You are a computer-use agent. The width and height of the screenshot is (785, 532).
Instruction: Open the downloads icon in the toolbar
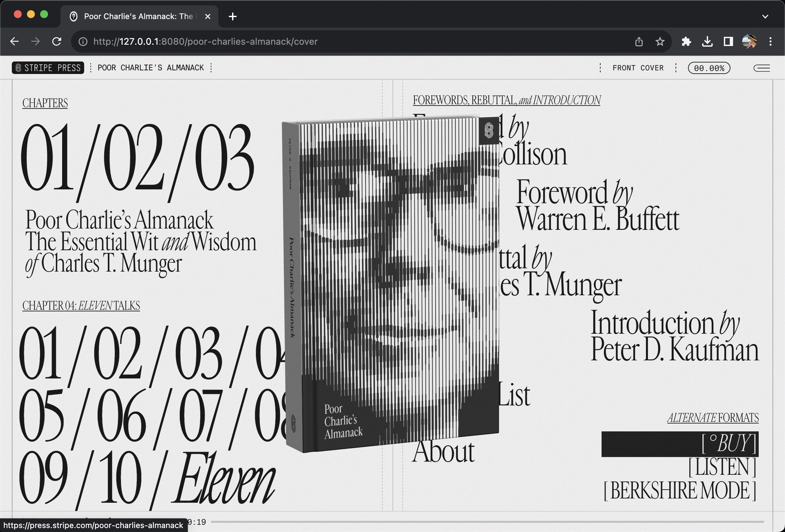pyautogui.click(x=707, y=41)
